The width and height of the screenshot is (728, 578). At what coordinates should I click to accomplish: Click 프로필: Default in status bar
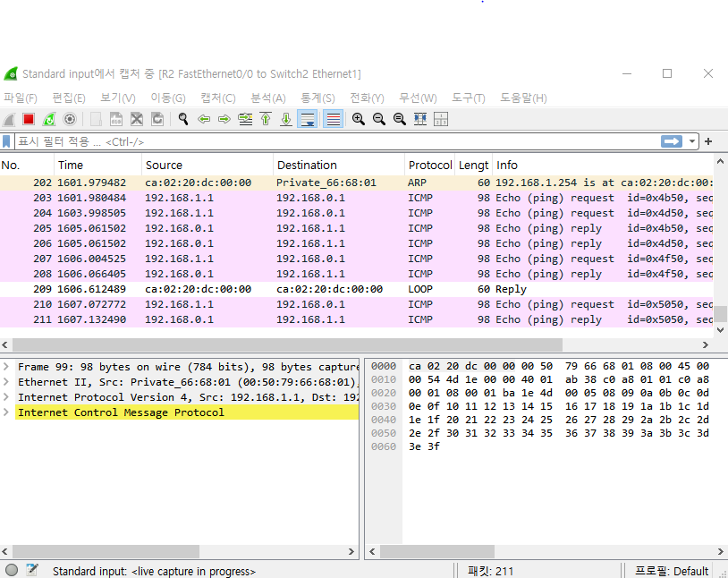coord(672,571)
